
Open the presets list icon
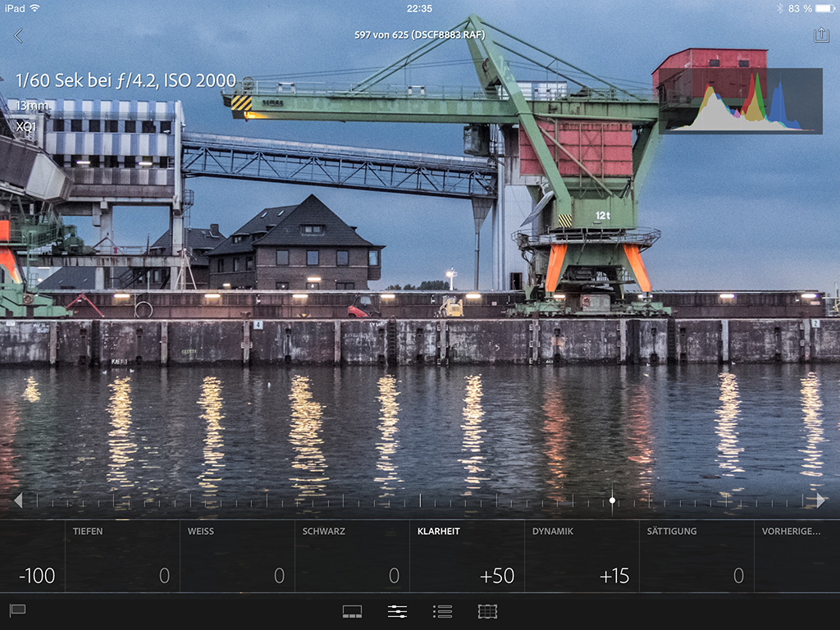[x=442, y=611]
